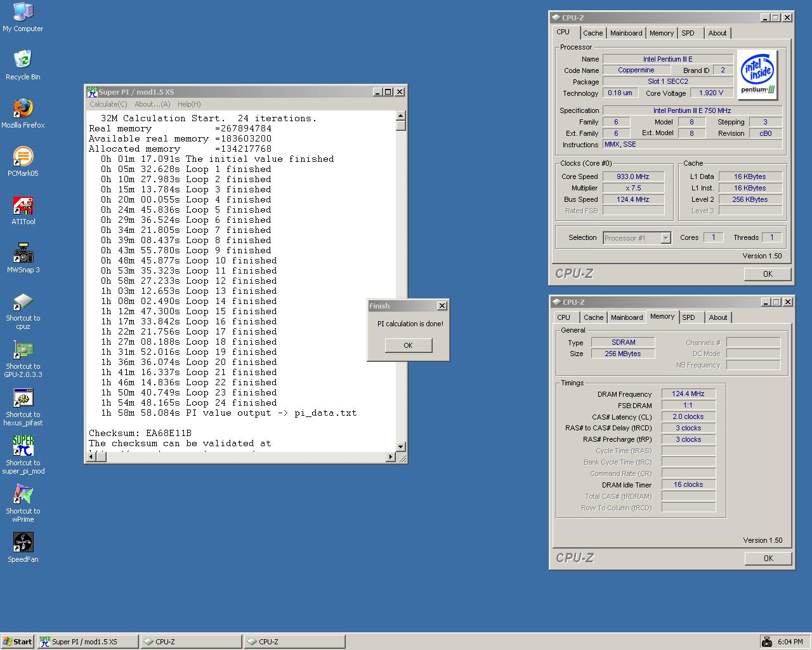This screenshot has width=812, height=650.
Task: Click the taskbar clock showing 6:04 PM
Action: 790,642
